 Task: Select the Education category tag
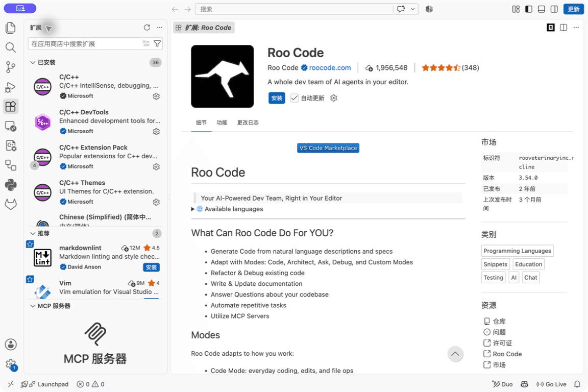(528, 264)
